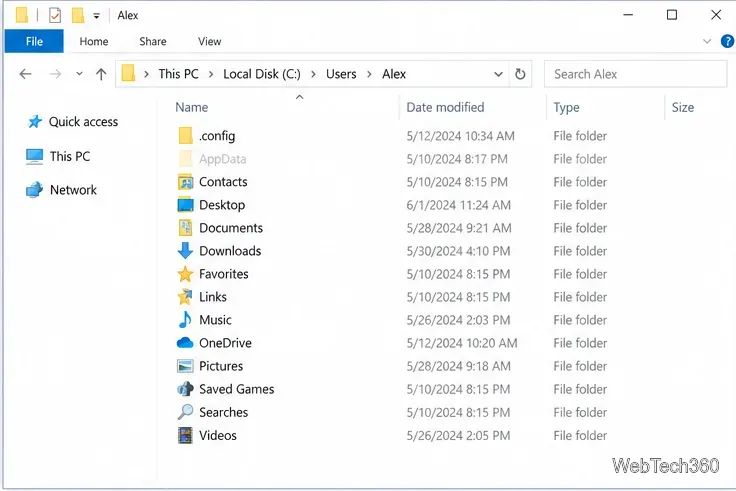The image size is (736, 491).
Task: Switch to the Home ribbon tab
Action: coord(94,41)
